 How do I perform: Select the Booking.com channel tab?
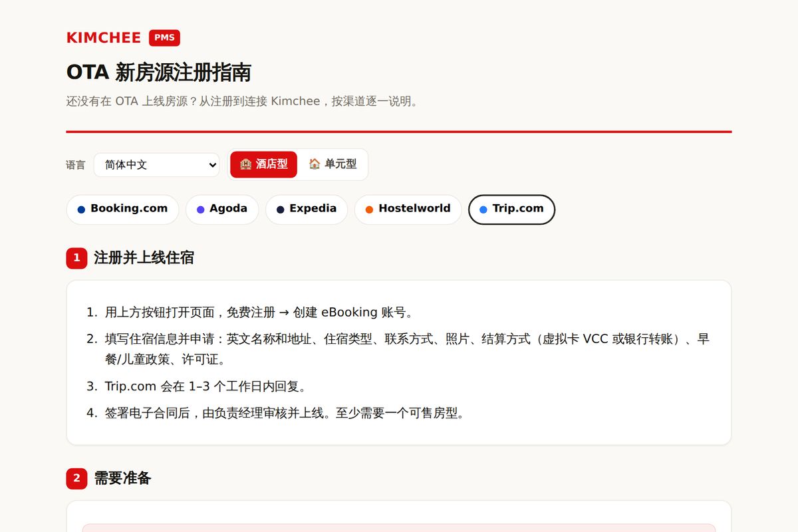click(x=122, y=209)
